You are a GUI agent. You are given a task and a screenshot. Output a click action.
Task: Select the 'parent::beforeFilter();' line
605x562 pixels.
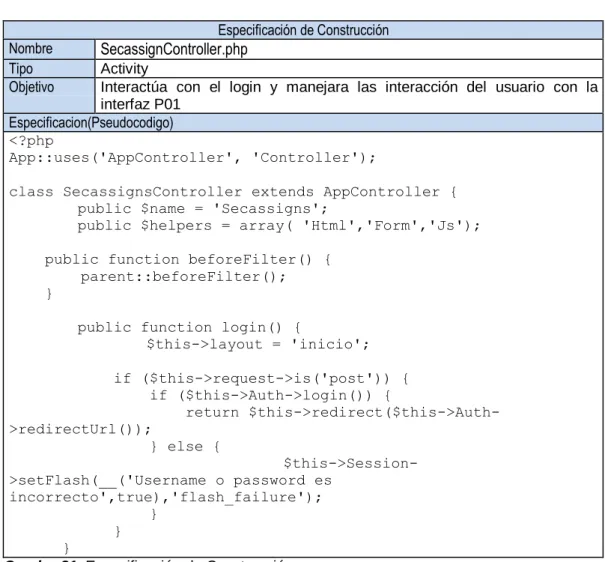click(x=183, y=277)
